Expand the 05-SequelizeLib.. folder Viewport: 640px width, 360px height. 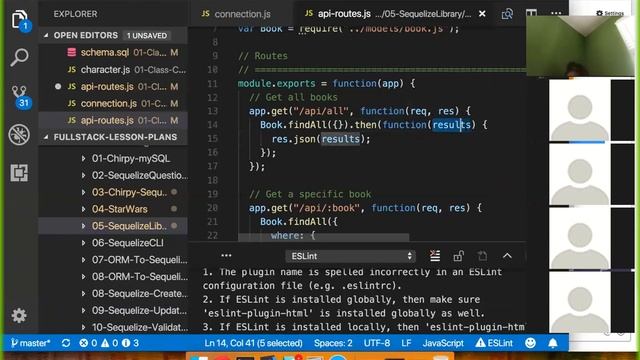(x=113, y=226)
